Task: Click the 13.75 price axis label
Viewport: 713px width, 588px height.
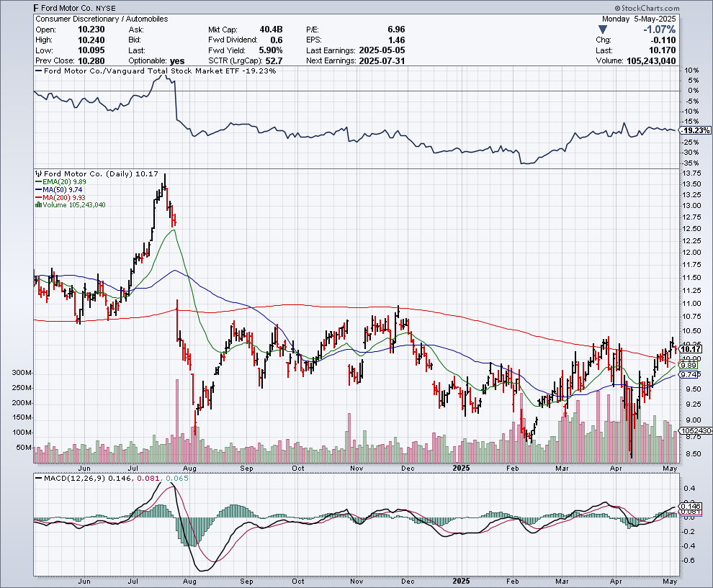Action: [x=691, y=173]
